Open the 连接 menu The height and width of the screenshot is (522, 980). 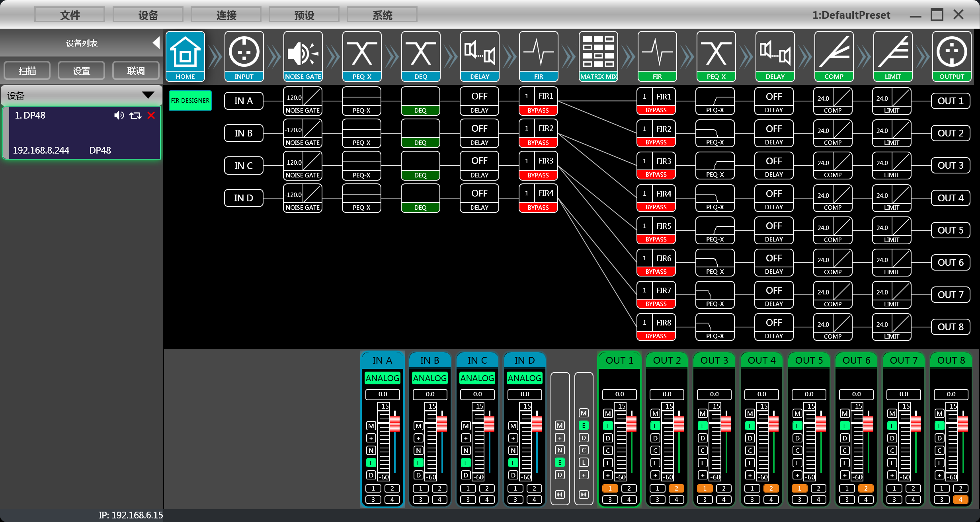point(226,15)
